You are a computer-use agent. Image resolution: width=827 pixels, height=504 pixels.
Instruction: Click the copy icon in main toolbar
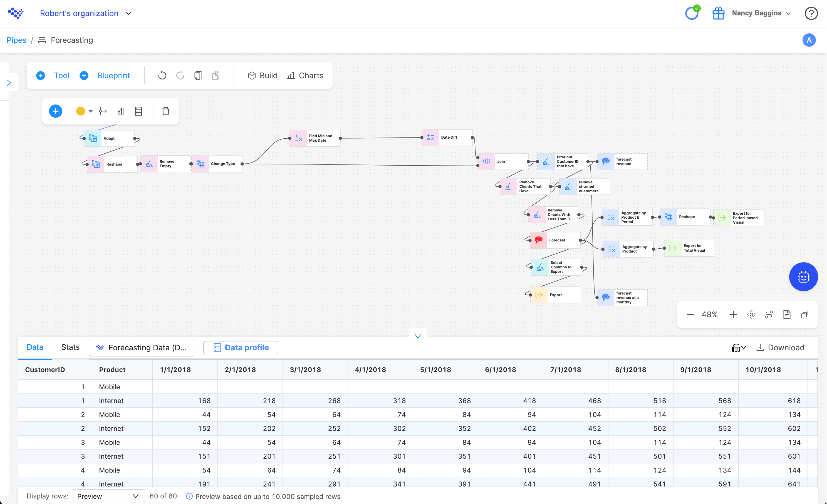(x=198, y=76)
